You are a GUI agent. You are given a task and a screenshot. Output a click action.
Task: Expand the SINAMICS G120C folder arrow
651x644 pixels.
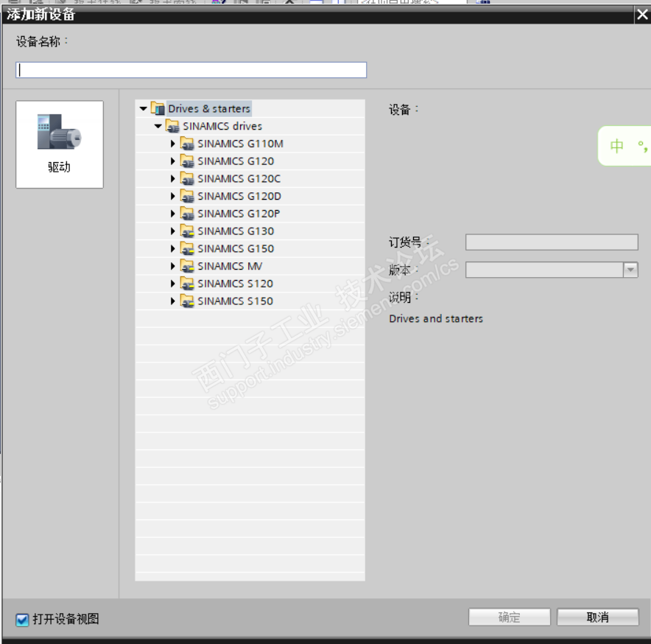pos(173,178)
